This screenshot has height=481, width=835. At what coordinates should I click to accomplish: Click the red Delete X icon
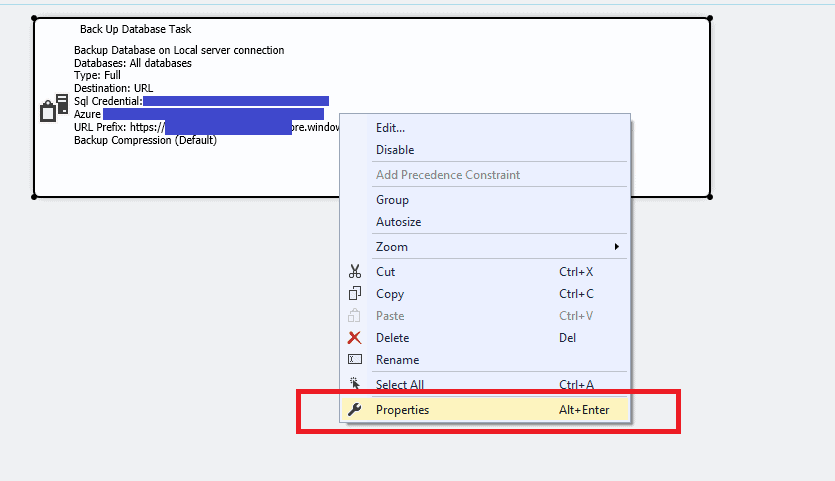355,338
